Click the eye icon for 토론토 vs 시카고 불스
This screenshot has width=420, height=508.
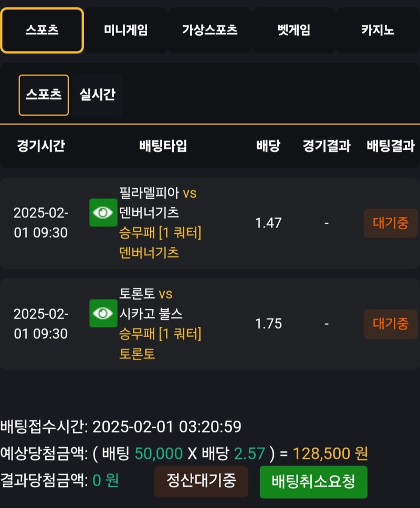point(103,313)
